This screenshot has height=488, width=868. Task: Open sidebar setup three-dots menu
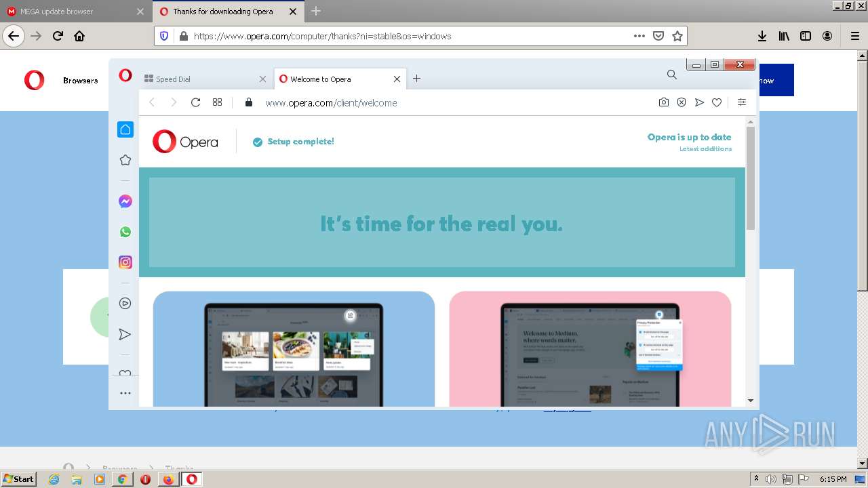point(125,393)
